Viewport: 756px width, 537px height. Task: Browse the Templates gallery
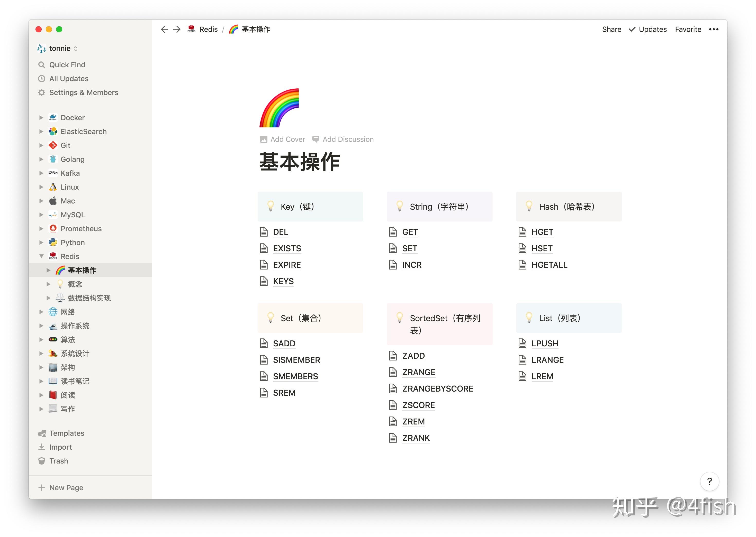click(x=66, y=433)
